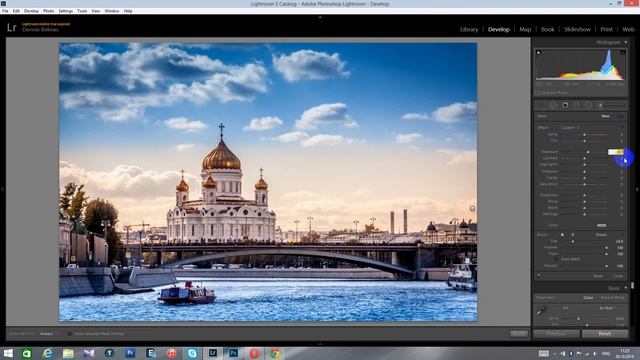The image size is (640, 360).
Task: Click the Exposure slider handle
Action: [x=588, y=152]
